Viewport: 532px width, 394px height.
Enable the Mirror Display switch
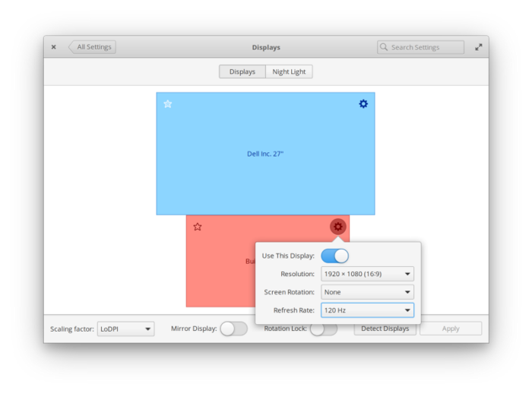coord(234,329)
